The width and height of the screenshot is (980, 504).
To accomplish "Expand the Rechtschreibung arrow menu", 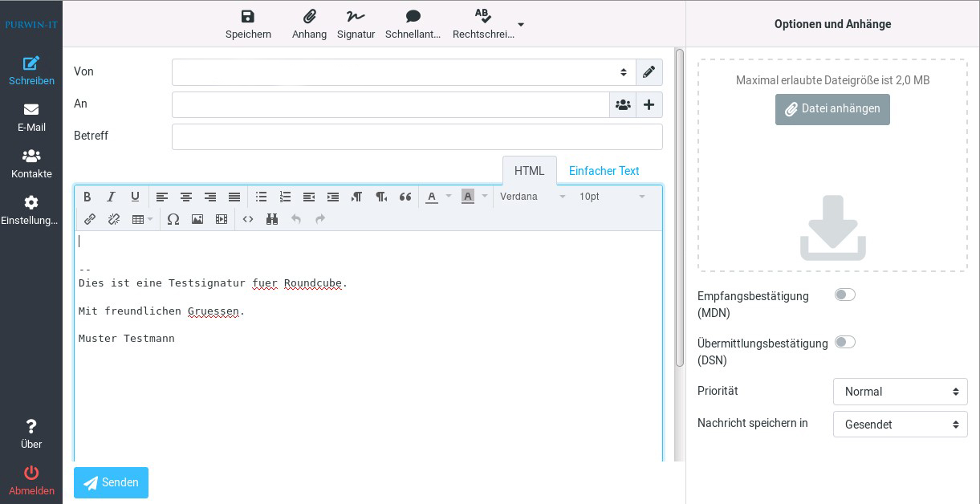I will [521, 24].
